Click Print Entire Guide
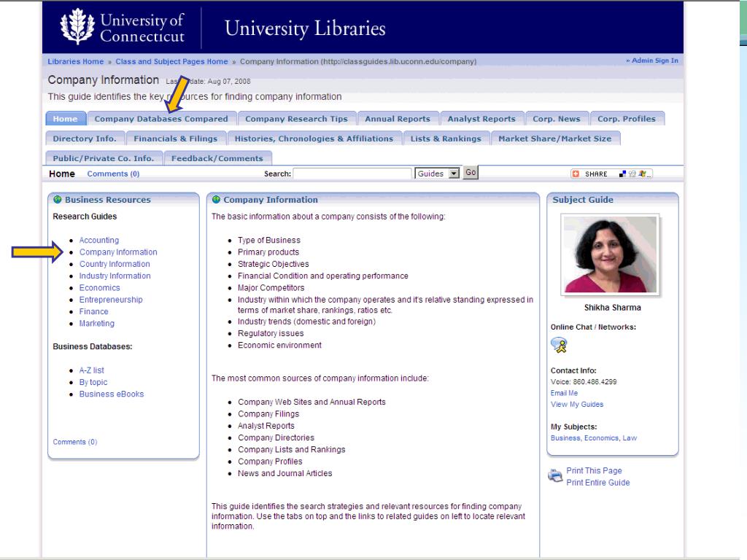This screenshot has width=747, height=560. pyautogui.click(x=598, y=483)
